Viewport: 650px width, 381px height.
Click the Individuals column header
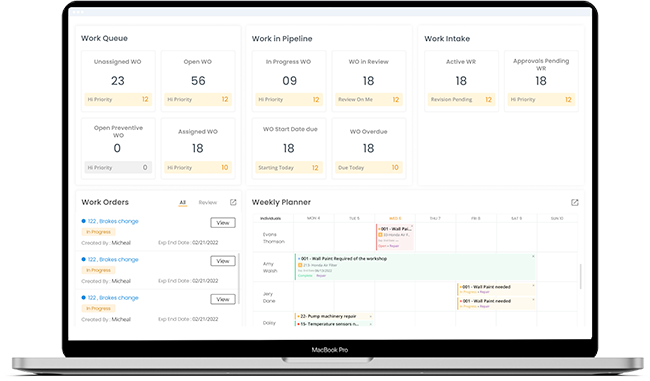tap(270, 218)
